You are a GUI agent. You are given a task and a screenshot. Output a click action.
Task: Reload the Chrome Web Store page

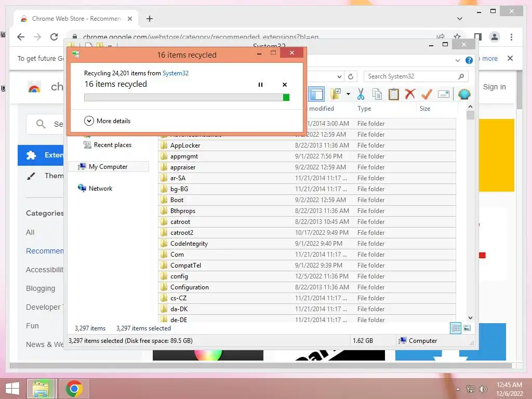(54, 37)
